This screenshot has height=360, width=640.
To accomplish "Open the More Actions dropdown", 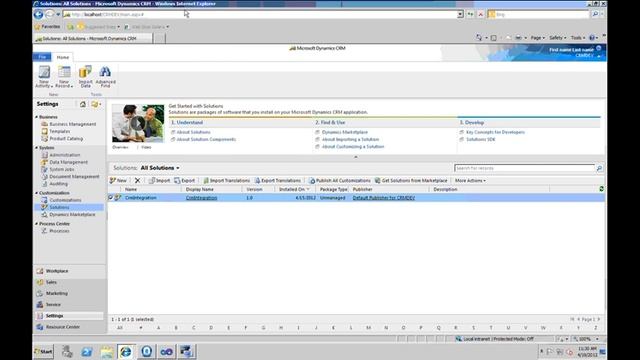I will [470, 180].
